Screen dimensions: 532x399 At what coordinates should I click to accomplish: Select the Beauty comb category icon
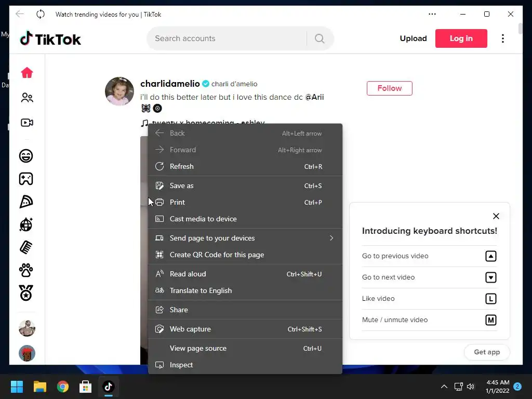coord(26,247)
